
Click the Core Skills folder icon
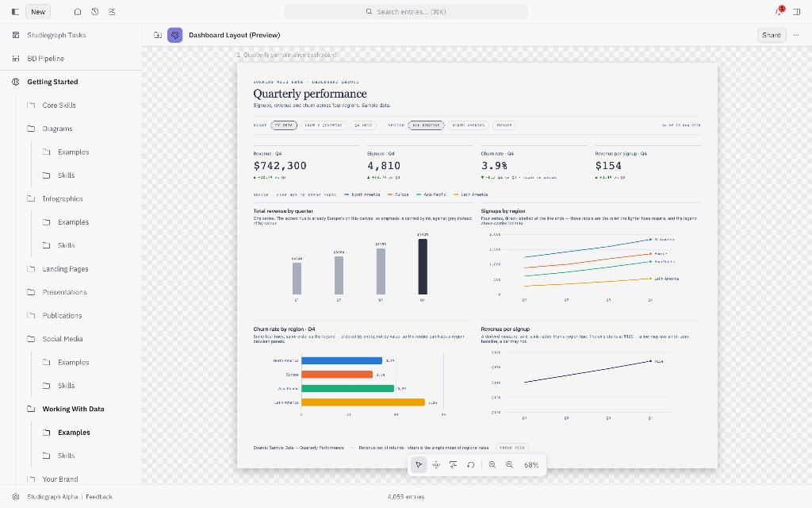pyautogui.click(x=31, y=106)
